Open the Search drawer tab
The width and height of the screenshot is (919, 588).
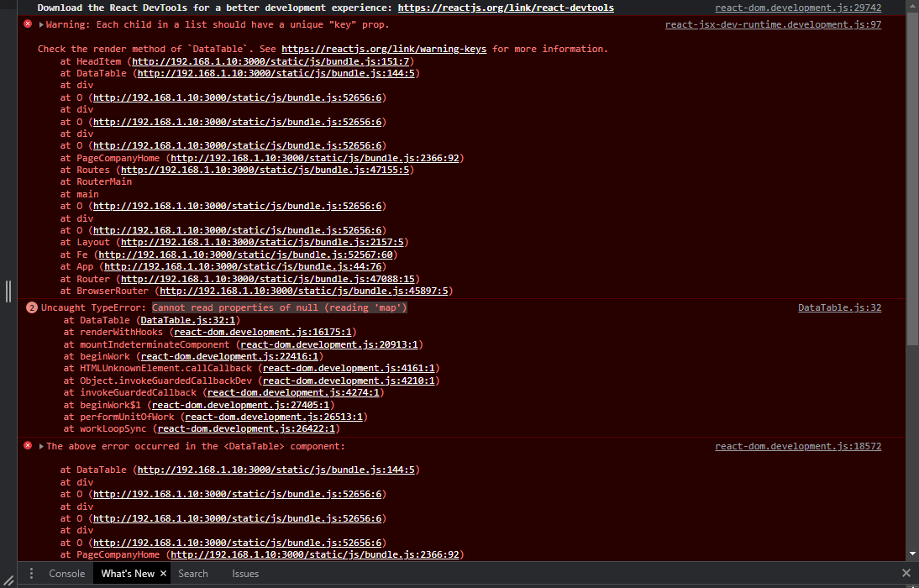point(193,574)
